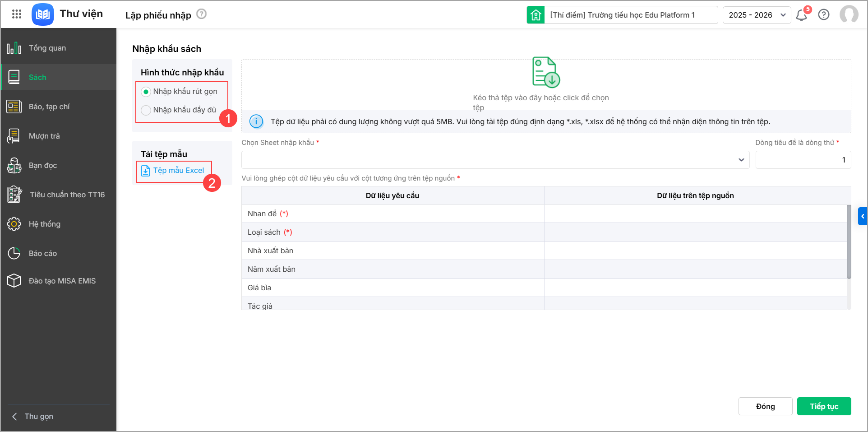Click the Thư viện book logo icon

tap(43, 14)
